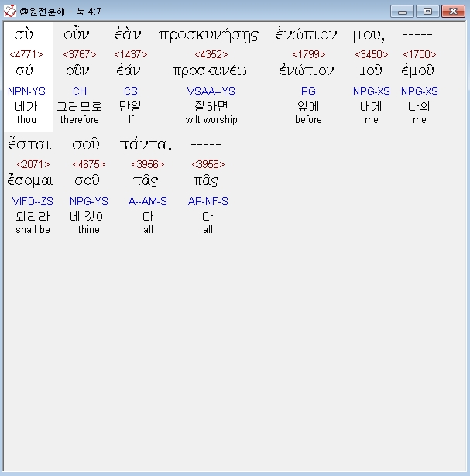Click the Korean gloss 만일
Screen dimensions: 470x476
pyautogui.click(x=130, y=106)
